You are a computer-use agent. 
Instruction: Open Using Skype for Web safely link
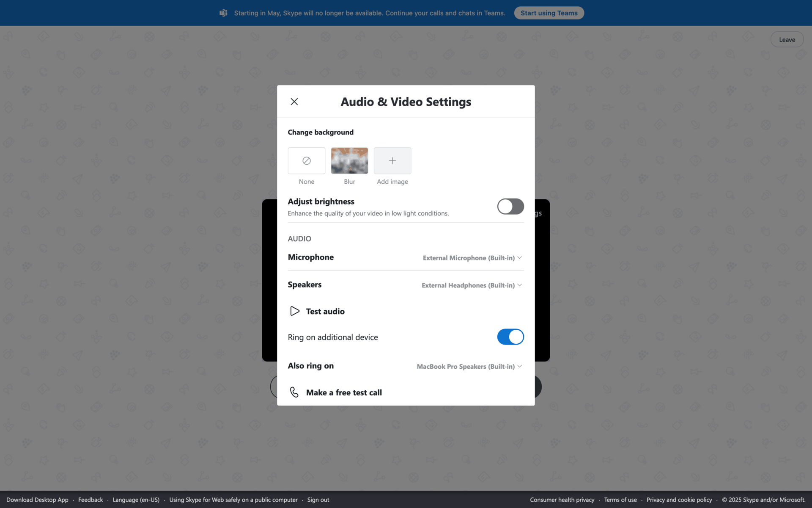tap(233, 500)
